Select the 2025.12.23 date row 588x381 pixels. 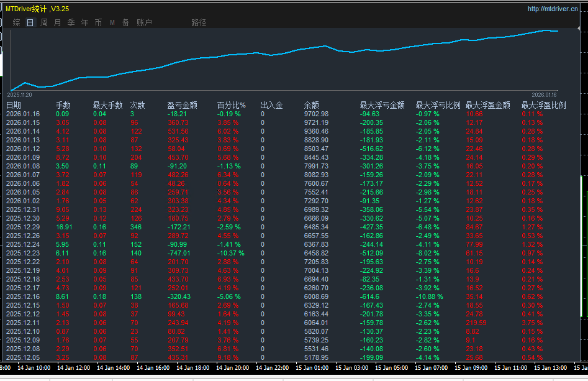[x=23, y=254]
